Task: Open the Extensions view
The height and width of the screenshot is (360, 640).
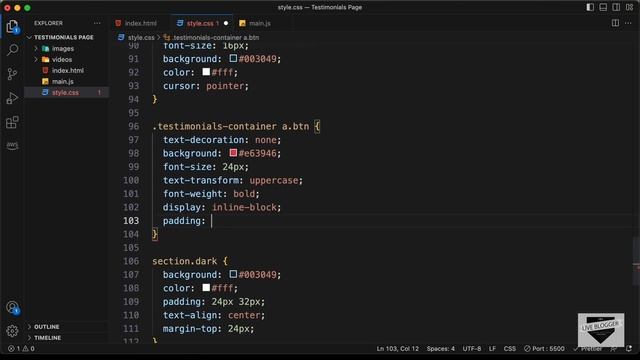Action: [12, 122]
